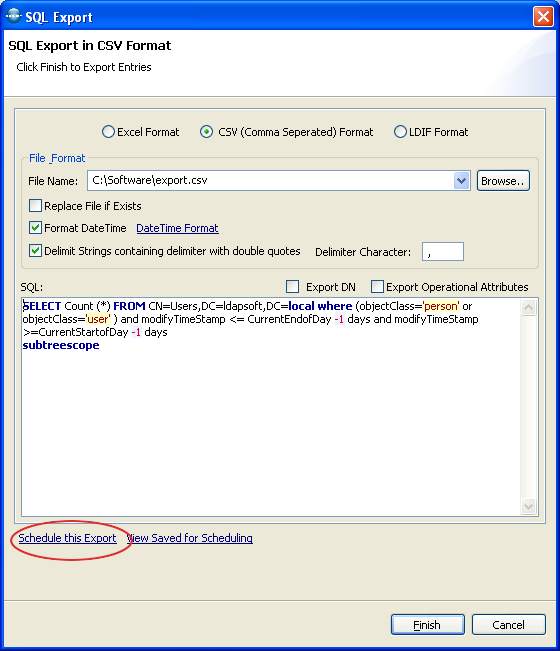Screen dimensions: 560x651
Task: Choose the LDIF Format radio button
Action: (400, 132)
